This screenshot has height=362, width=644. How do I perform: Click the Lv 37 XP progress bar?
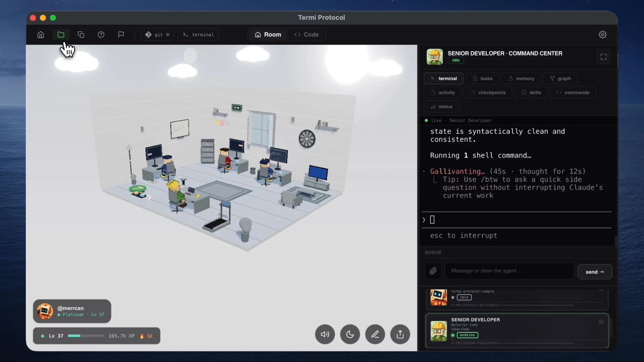[x=86, y=336]
